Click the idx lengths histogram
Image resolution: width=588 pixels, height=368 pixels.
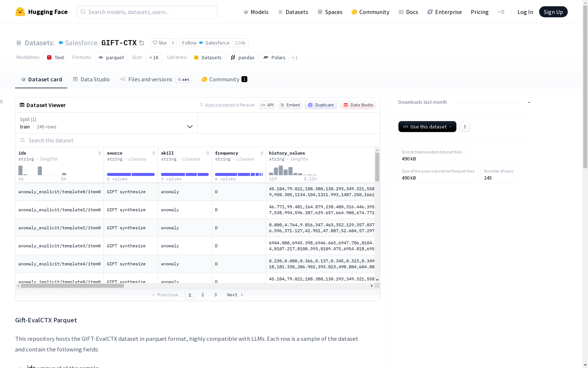pyautogui.click(x=42, y=170)
